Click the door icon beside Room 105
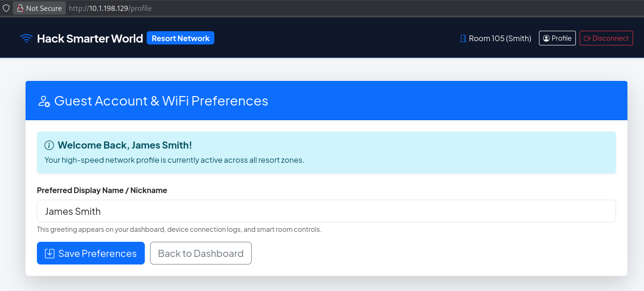Screen dimensions: 644x291 click(x=463, y=38)
